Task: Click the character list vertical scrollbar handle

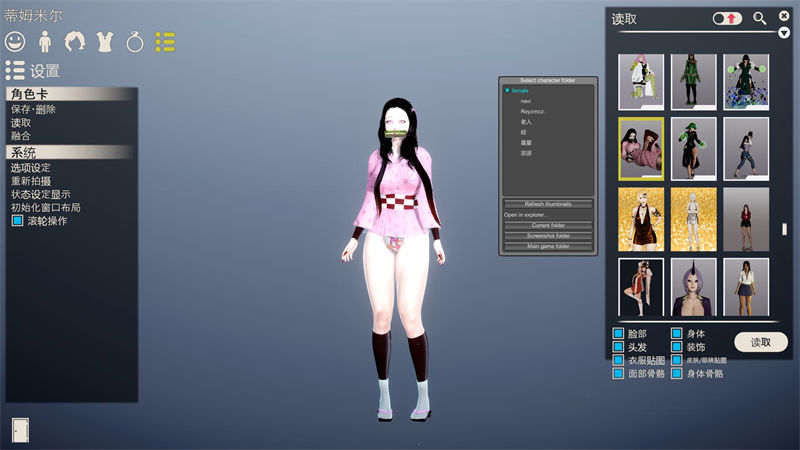Action: pyautogui.click(x=784, y=228)
